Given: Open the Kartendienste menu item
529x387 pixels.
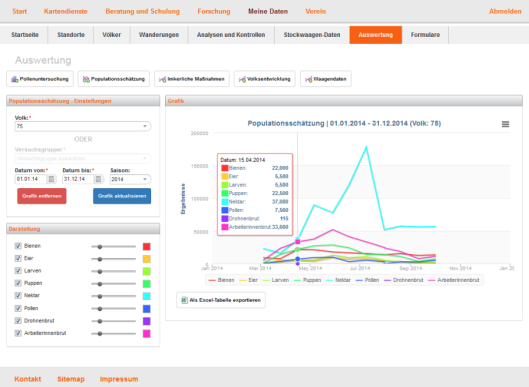Looking at the screenshot, I should (65, 11).
